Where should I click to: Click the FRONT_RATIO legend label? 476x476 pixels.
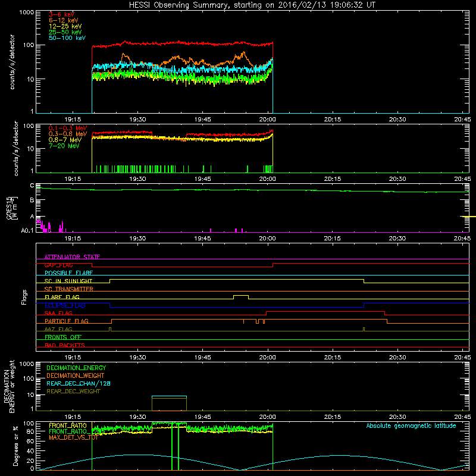click(x=68, y=425)
